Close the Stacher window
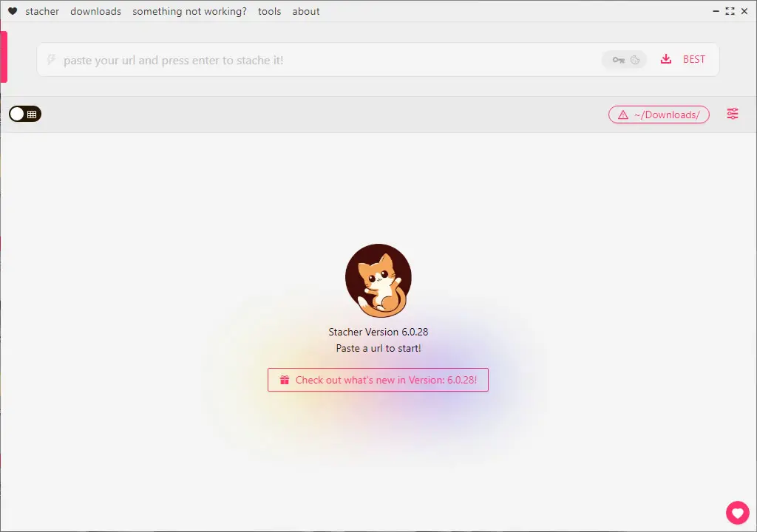 tap(744, 11)
